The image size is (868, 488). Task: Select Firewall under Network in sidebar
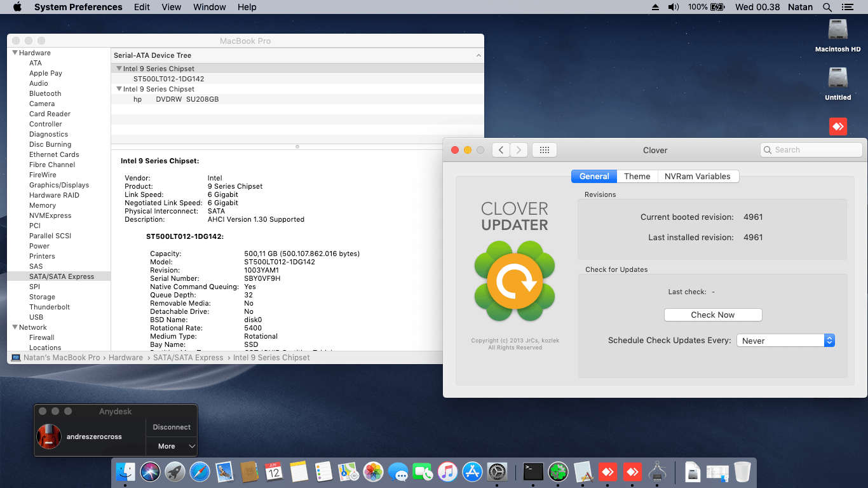[x=42, y=337]
